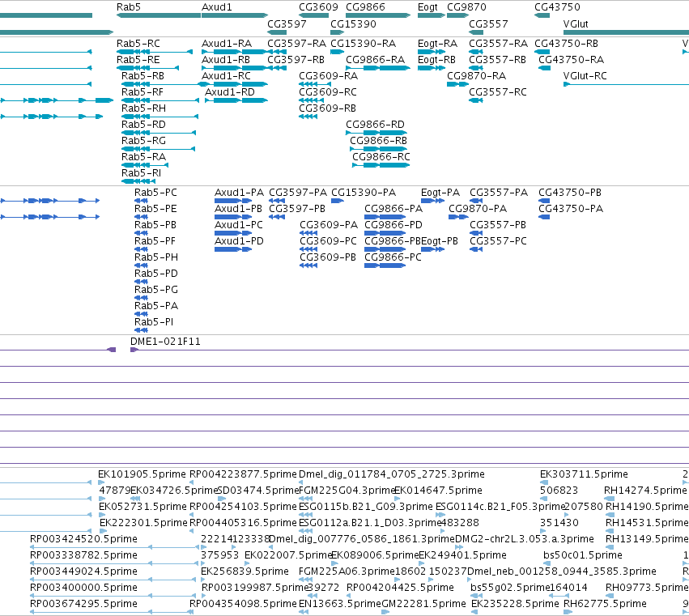Click the EK249401.5prime EST label
This screenshot has width=689, height=616.
tap(462, 555)
